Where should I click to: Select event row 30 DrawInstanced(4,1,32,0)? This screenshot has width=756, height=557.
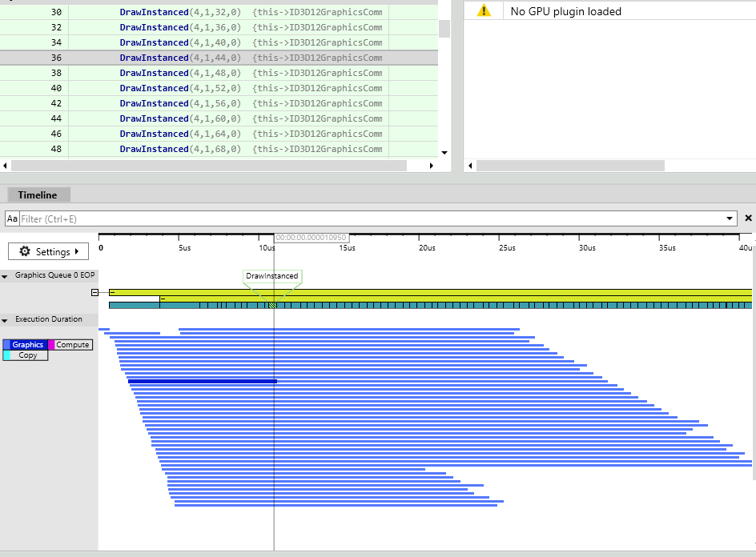(219, 12)
